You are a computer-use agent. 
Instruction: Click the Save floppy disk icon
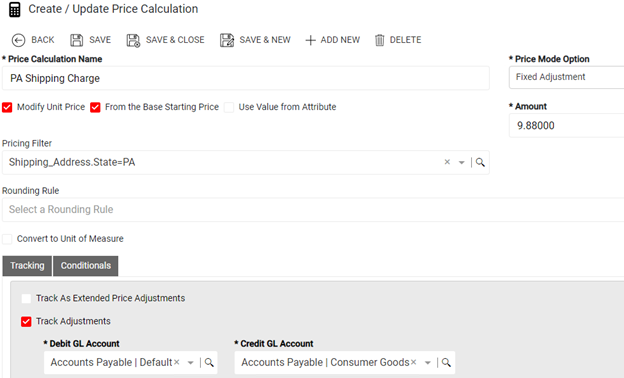(x=76, y=40)
